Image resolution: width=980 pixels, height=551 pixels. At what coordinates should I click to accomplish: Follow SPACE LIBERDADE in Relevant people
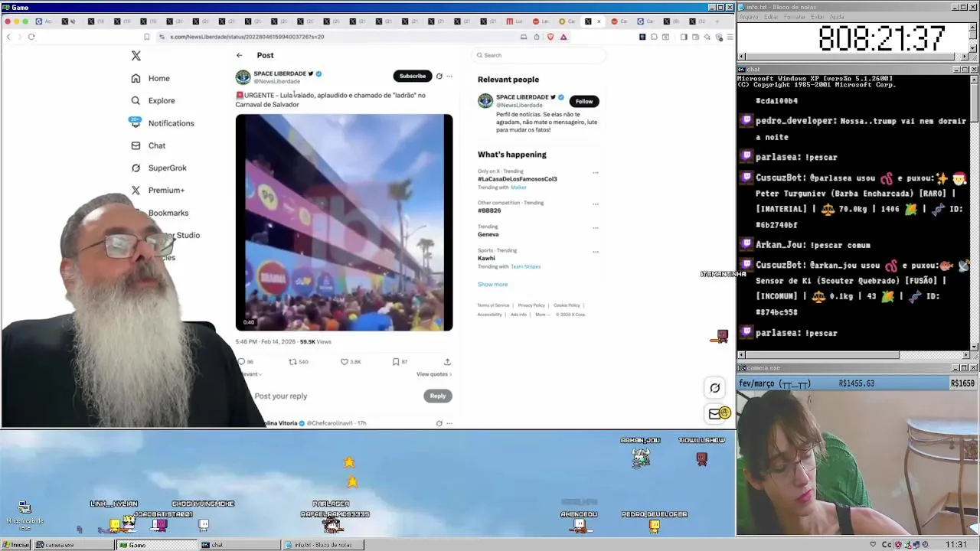click(583, 101)
